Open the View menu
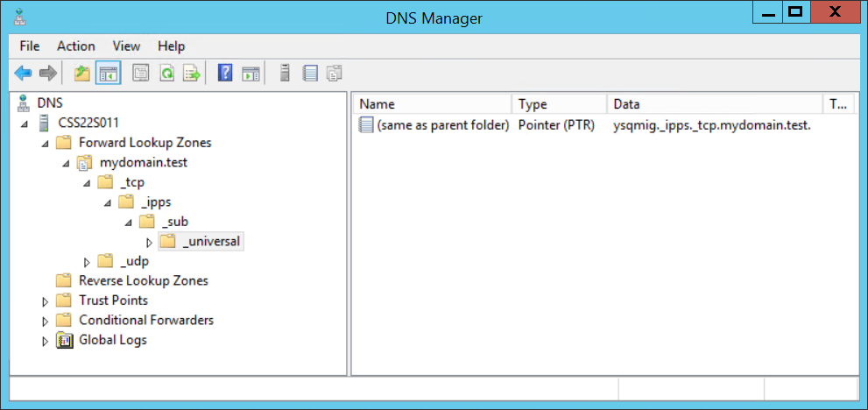The image size is (868, 410). [126, 46]
